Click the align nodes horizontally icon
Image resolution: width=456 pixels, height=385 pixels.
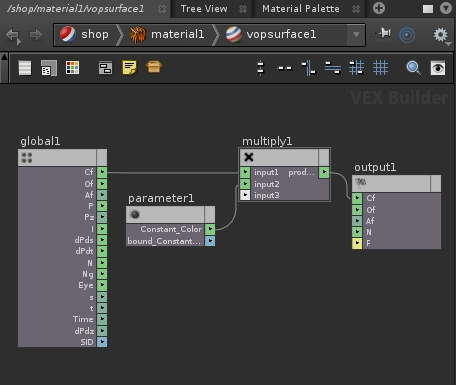(x=333, y=68)
